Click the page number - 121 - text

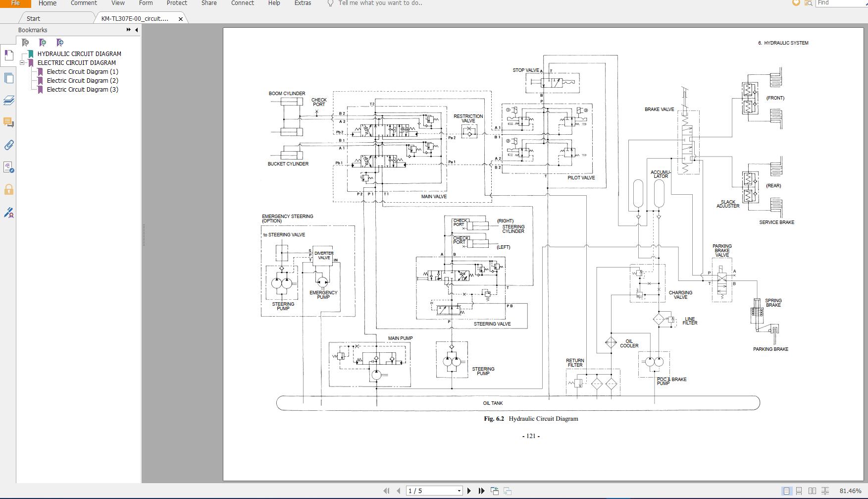[x=531, y=436]
